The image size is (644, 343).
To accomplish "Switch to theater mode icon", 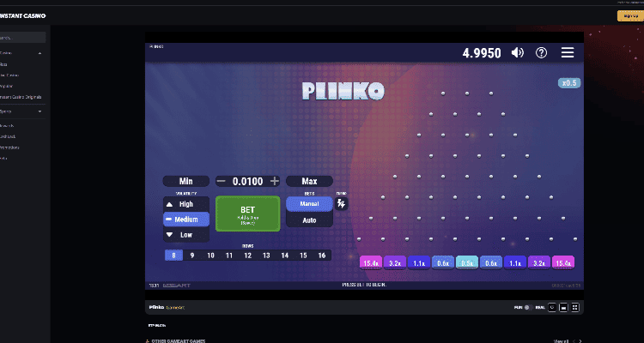I will (x=563, y=307).
